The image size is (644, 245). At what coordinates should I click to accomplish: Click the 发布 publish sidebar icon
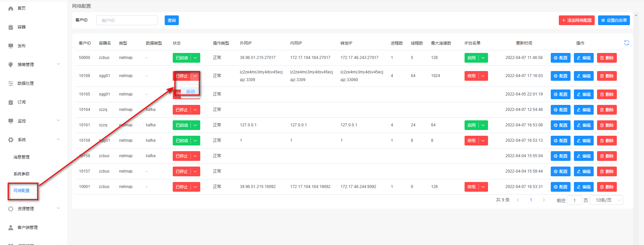click(x=11, y=46)
